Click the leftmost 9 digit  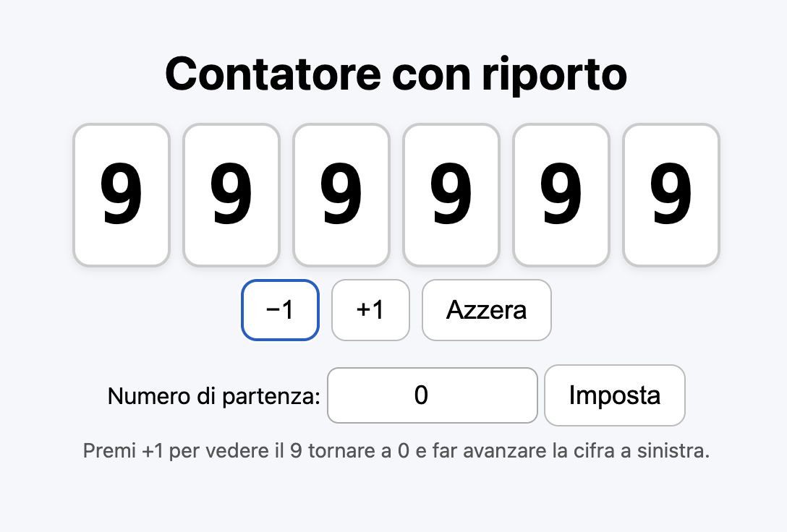pyautogui.click(x=122, y=195)
